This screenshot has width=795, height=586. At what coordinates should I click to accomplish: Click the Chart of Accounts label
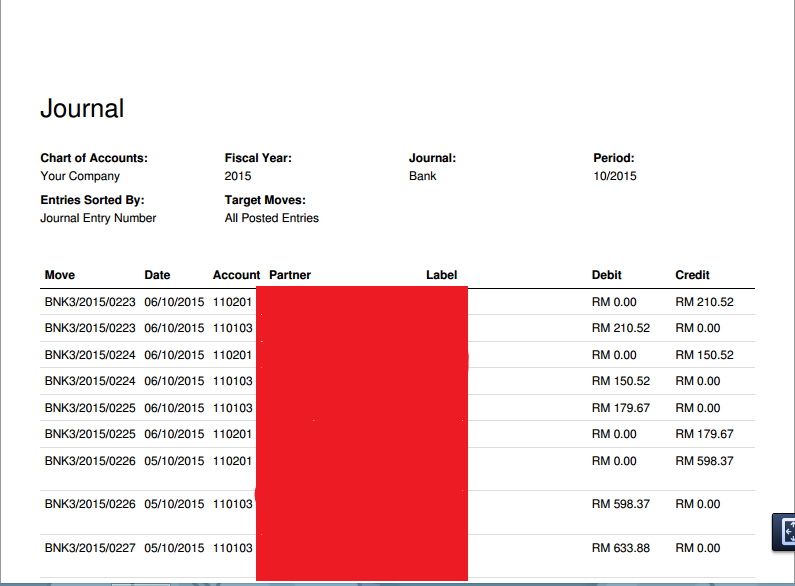[x=94, y=158]
